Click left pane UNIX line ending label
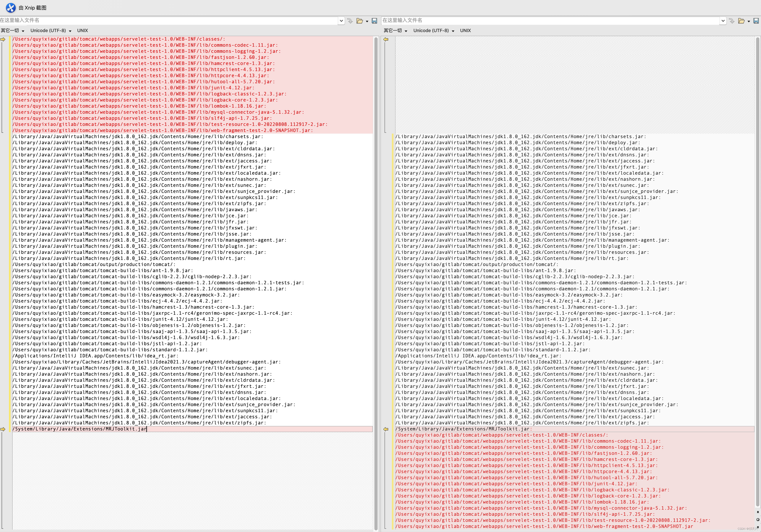761x532 pixels. coord(82,30)
